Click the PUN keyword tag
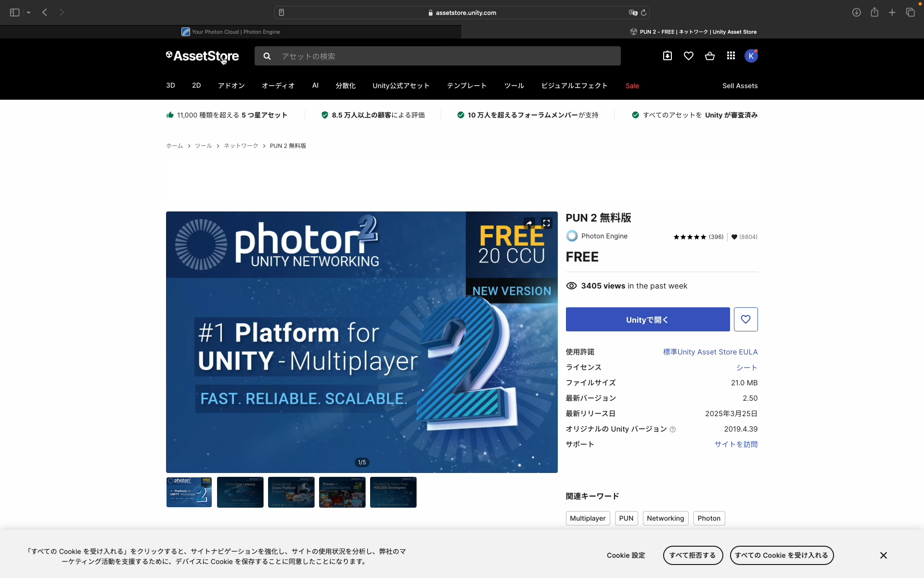The height and width of the screenshot is (578, 924). point(627,518)
